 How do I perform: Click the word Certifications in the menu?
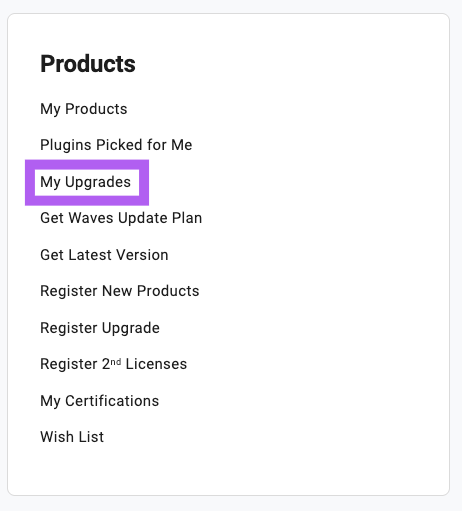(x=112, y=401)
